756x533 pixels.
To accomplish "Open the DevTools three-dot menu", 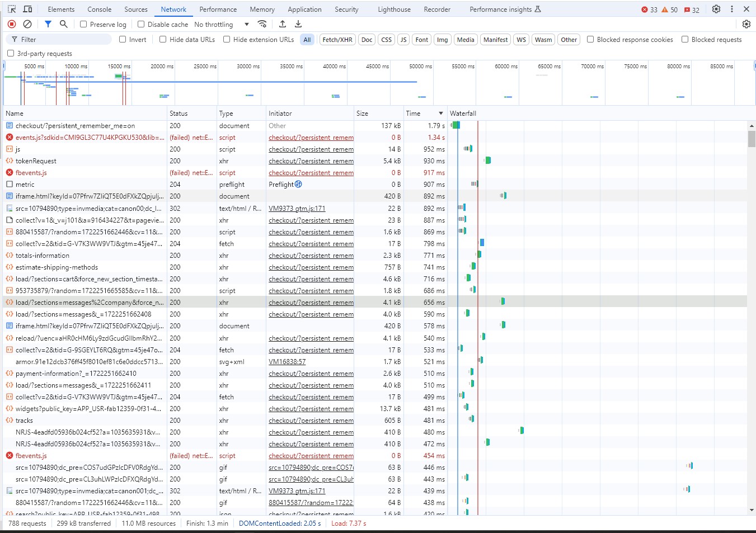I will click(x=731, y=9).
